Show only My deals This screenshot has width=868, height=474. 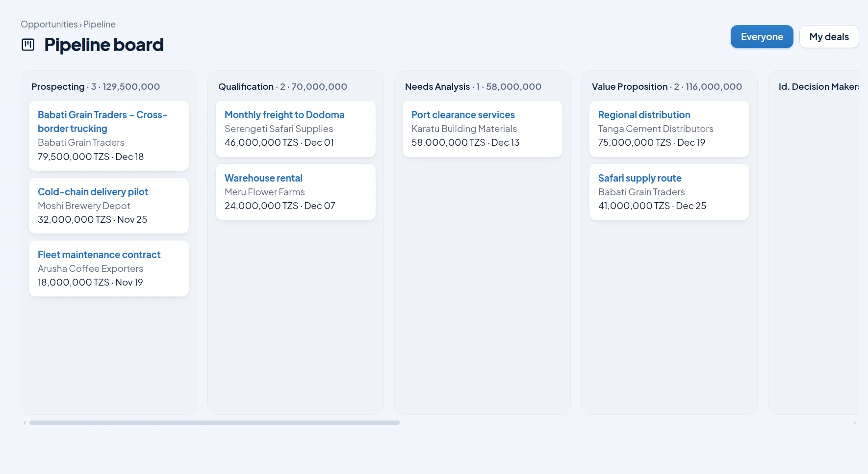(829, 37)
